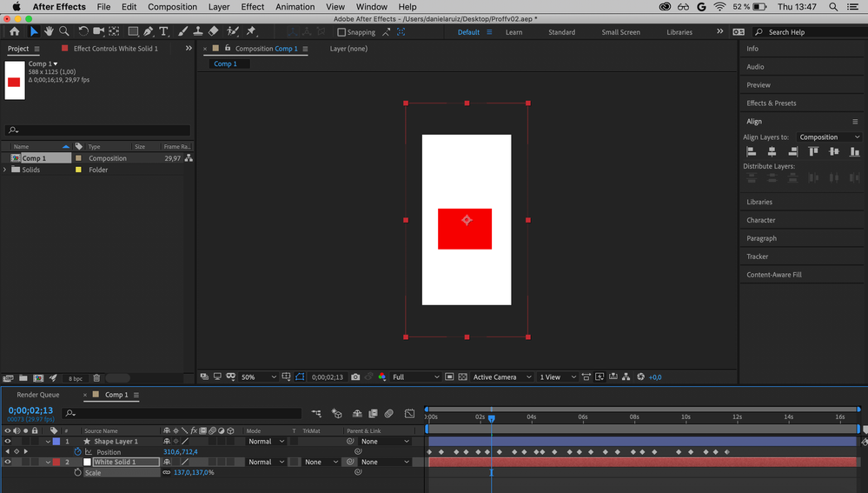Open the Align Layers to dropdown
This screenshot has width=868, height=493.
[x=829, y=137]
